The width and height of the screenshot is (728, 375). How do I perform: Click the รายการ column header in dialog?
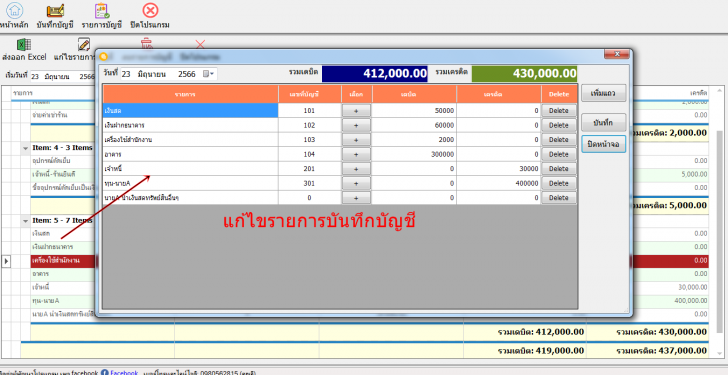[x=191, y=94]
